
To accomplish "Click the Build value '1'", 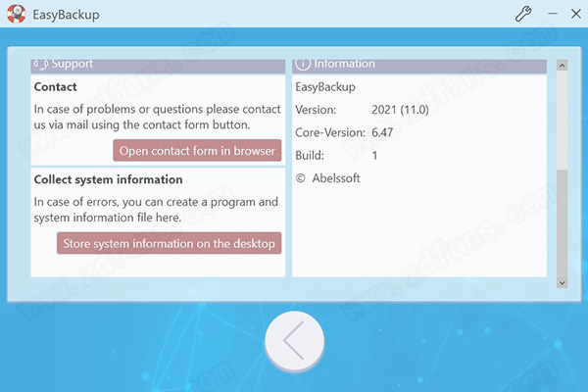I will pyautogui.click(x=374, y=155).
